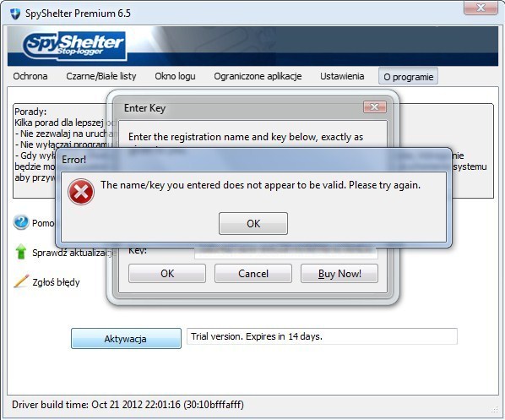Click OK in Enter Key dialog
This screenshot has height=420, width=505.
pyautogui.click(x=167, y=274)
